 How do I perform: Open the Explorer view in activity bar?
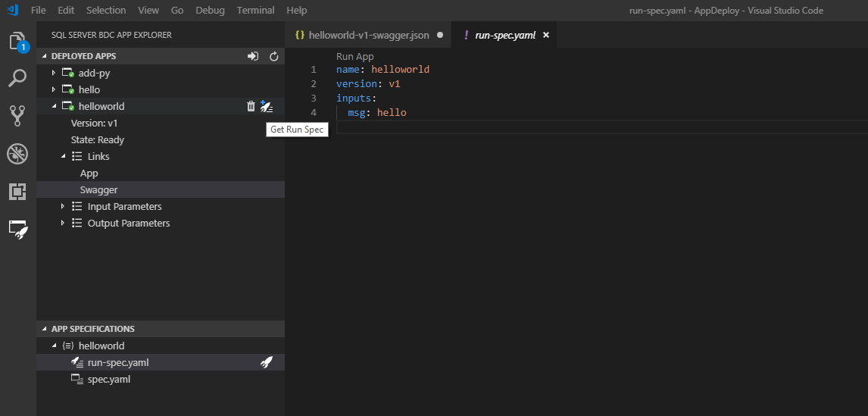tap(17, 42)
